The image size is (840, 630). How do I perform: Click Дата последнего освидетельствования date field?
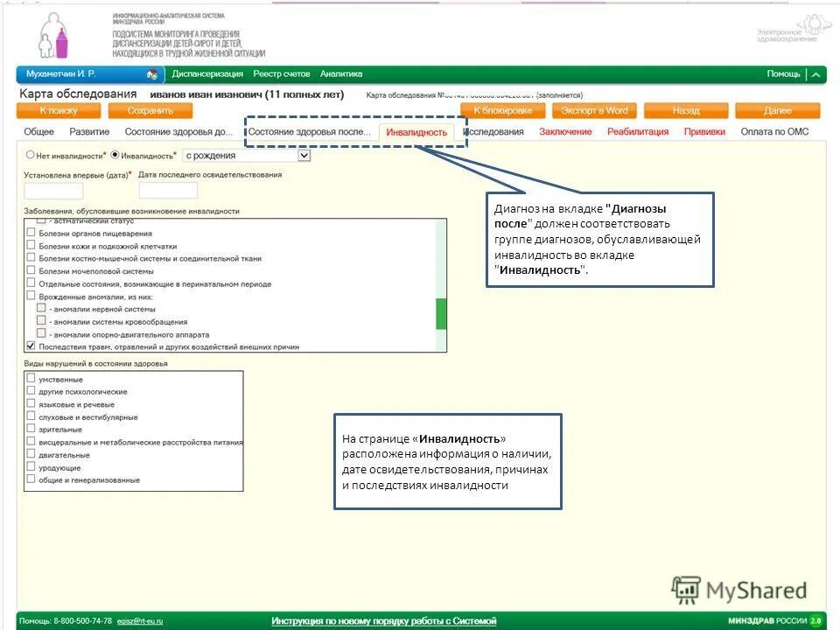(168, 191)
